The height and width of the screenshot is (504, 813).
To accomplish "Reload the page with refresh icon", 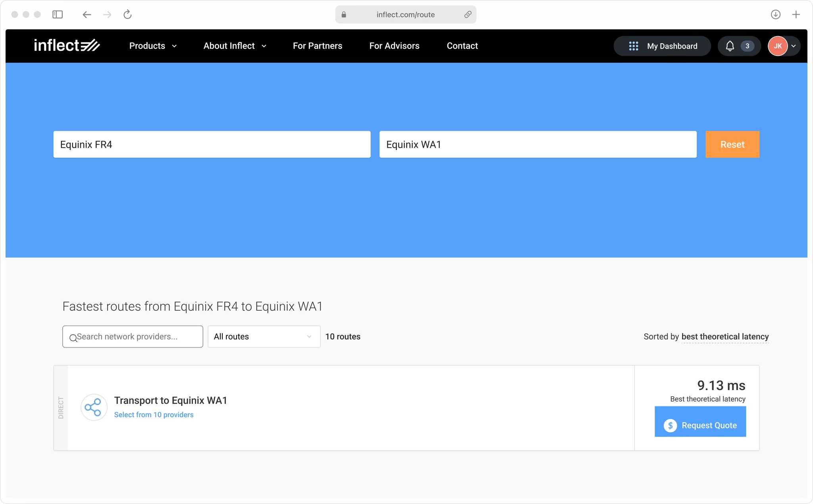I will click(x=127, y=15).
